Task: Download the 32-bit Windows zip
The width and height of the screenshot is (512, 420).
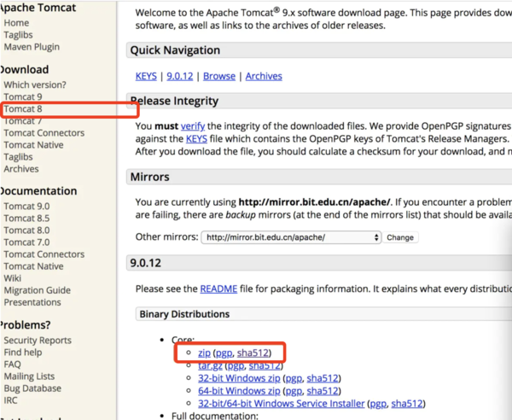Action: pos(239,378)
